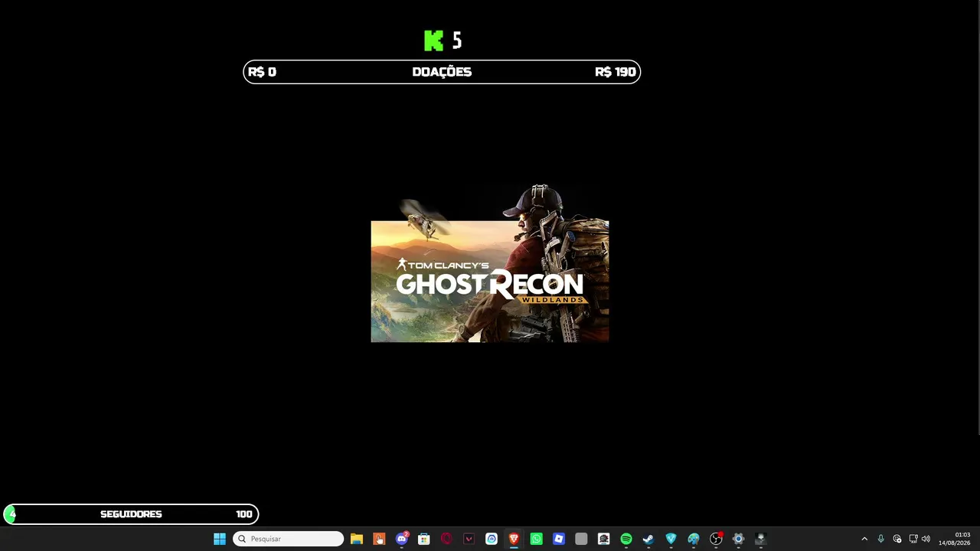This screenshot has height=551, width=980.
Task: Open the red Opera GX browser icon
Action: point(446,539)
